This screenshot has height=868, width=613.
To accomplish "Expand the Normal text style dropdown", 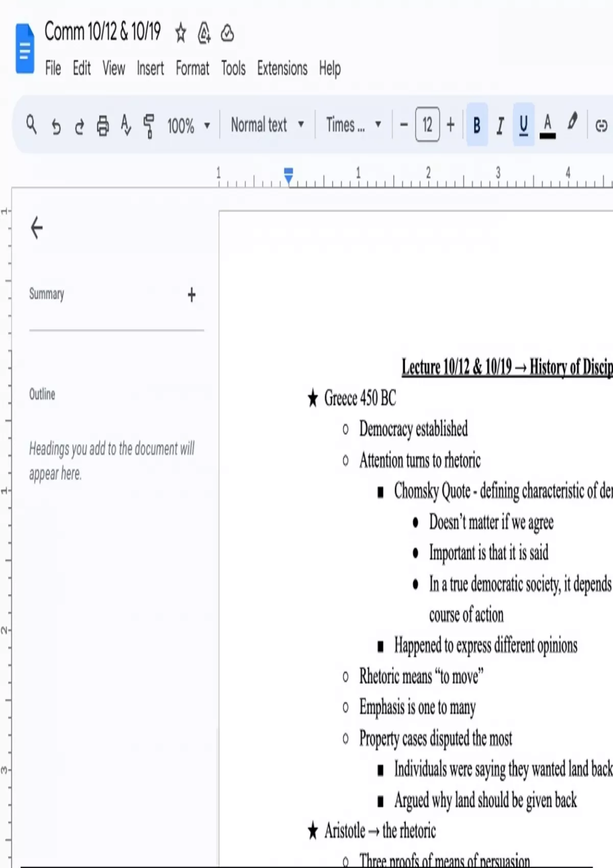I will (267, 125).
